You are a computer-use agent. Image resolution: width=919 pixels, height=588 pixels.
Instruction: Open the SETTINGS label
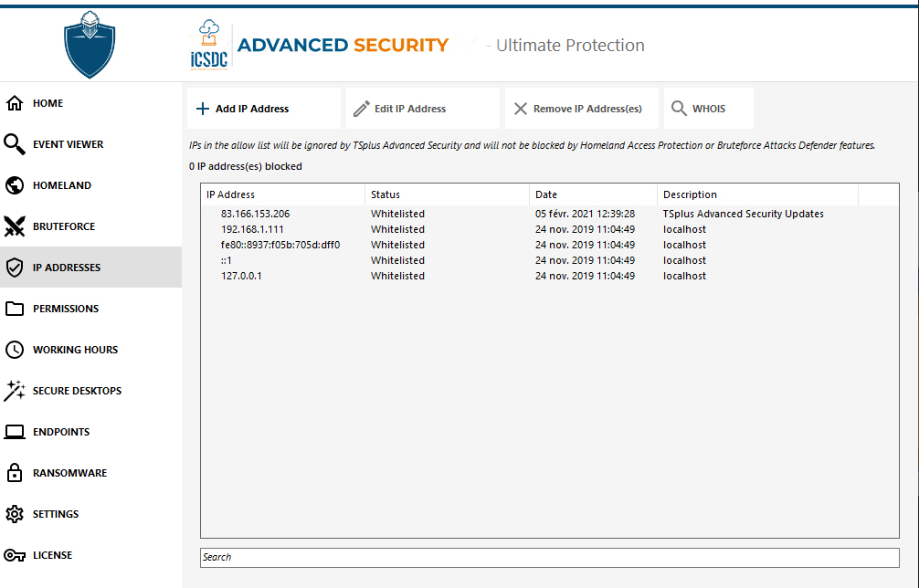[56, 514]
